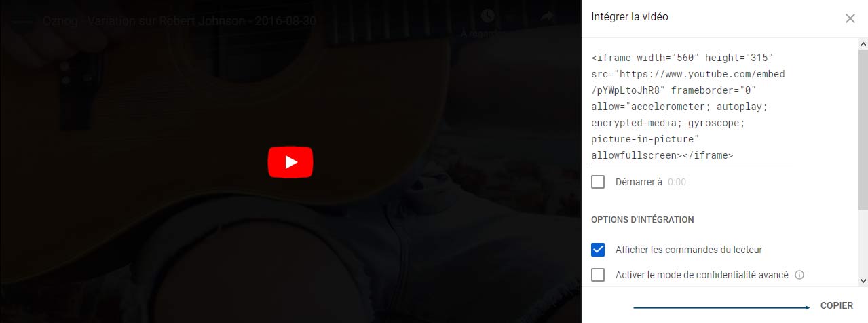Click the Démarrer à label text
This screenshot has height=323, width=868.
pyautogui.click(x=639, y=182)
